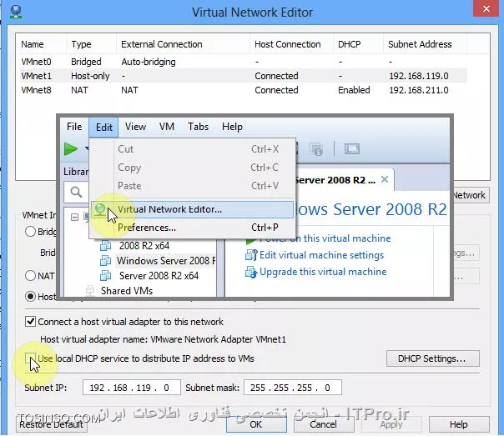Close the Server 2008 R2 tab
Viewport: 504px width, 436px height.
pos(385,179)
